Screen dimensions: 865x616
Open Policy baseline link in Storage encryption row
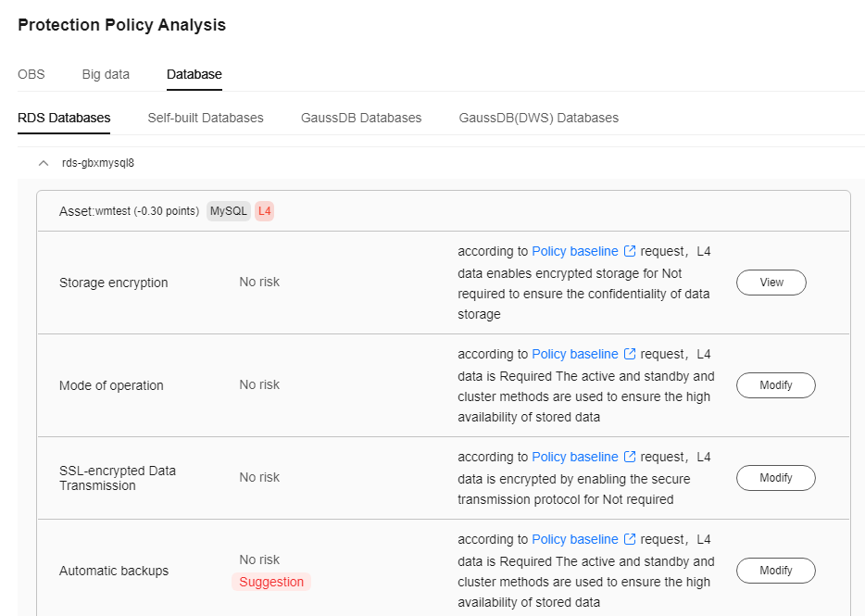pyautogui.click(x=574, y=251)
